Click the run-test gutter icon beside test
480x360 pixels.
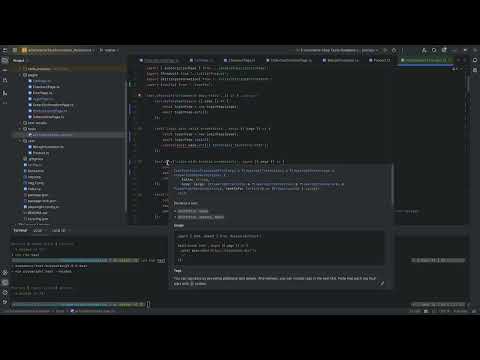pos(140,128)
